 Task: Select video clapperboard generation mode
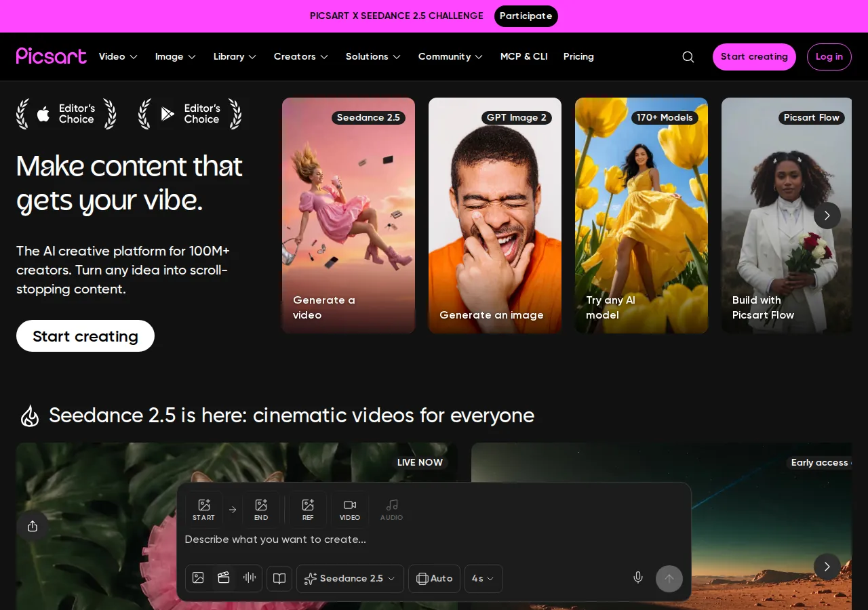tap(224, 578)
